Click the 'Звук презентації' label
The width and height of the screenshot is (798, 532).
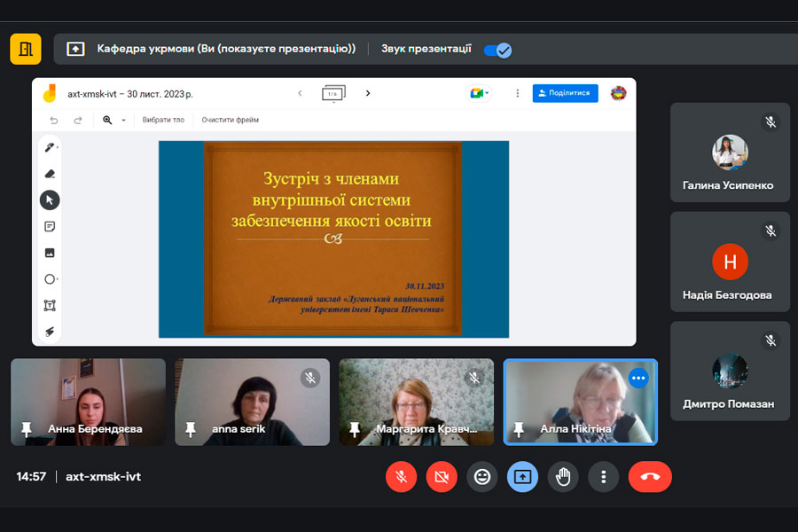pos(426,49)
